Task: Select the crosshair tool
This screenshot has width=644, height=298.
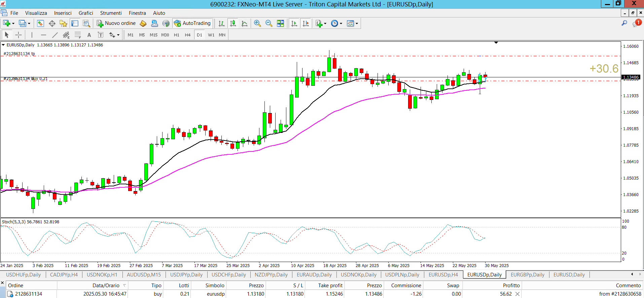Action: tap(19, 35)
